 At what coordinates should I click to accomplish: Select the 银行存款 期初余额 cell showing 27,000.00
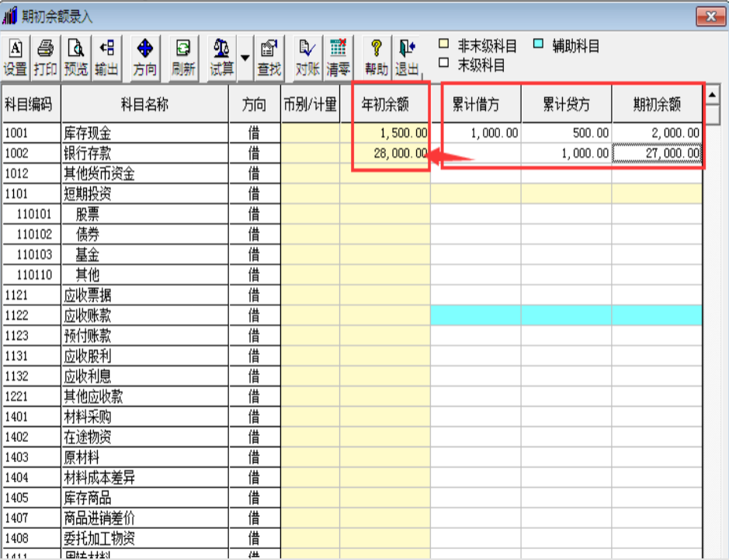point(657,153)
